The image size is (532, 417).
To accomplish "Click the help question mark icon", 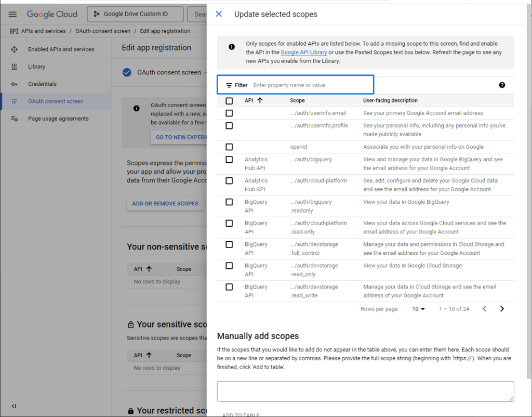I will (502, 85).
